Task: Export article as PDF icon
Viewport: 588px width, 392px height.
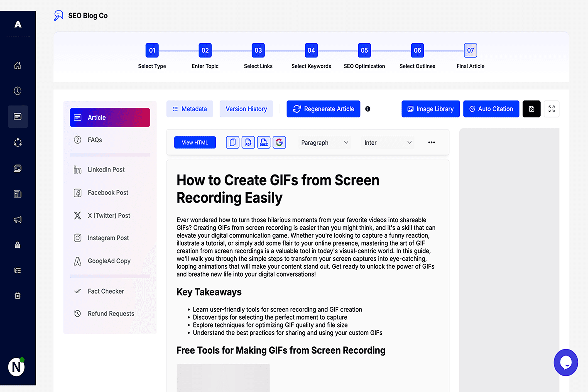Action: point(248,142)
